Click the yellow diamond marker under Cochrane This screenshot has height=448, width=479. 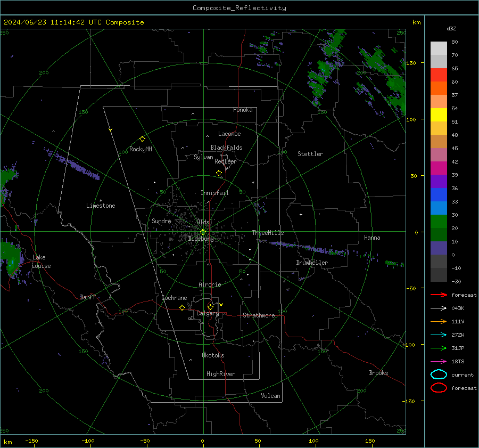pyautogui.click(x=182, y=307)
